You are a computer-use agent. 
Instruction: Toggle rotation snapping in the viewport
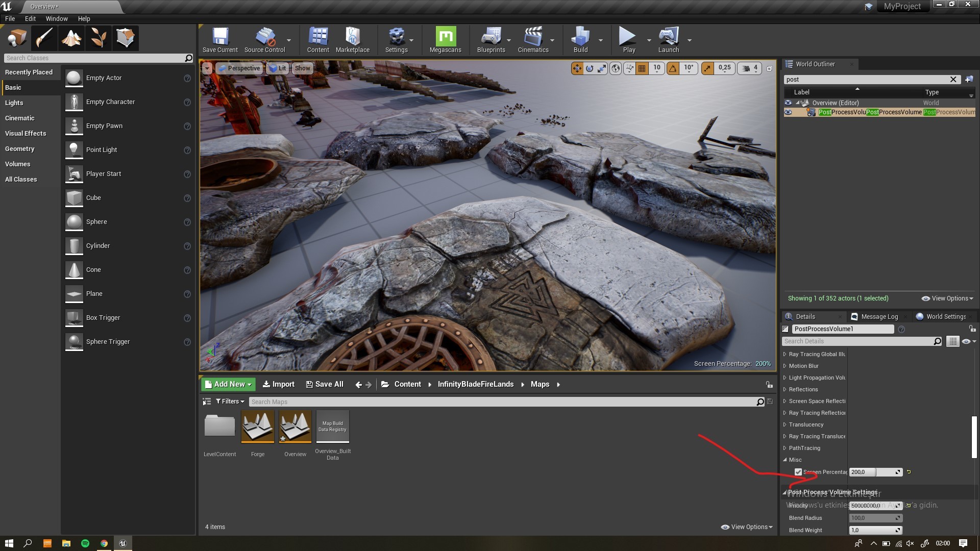pos(673,68)
